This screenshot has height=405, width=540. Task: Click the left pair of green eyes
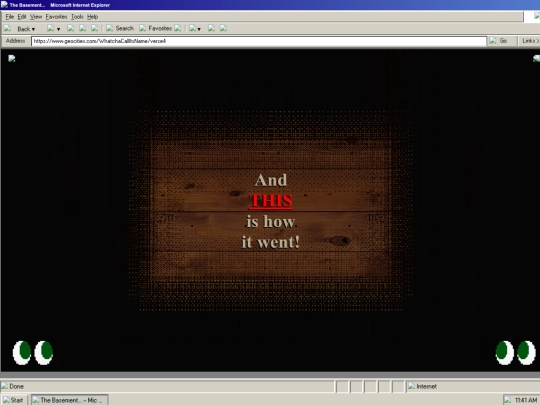(33, 353)
